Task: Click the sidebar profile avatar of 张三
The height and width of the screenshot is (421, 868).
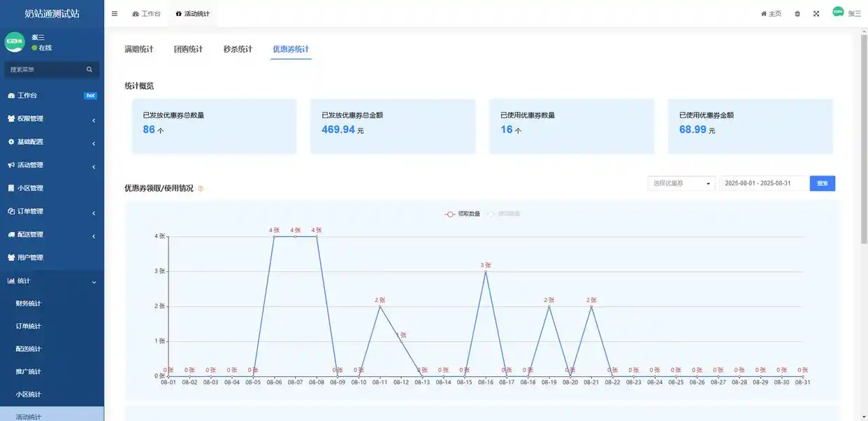Action: [x=15, y=42]
